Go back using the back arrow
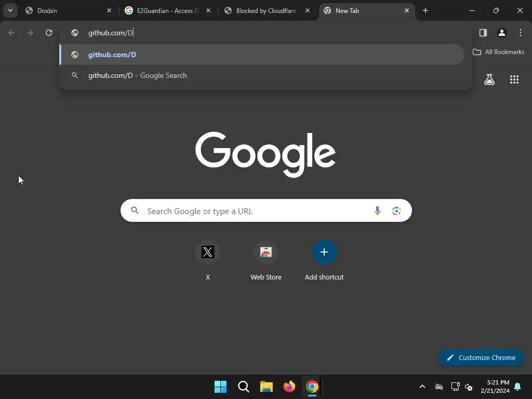Viewport: 532px width, 399px height. (11, 33)
